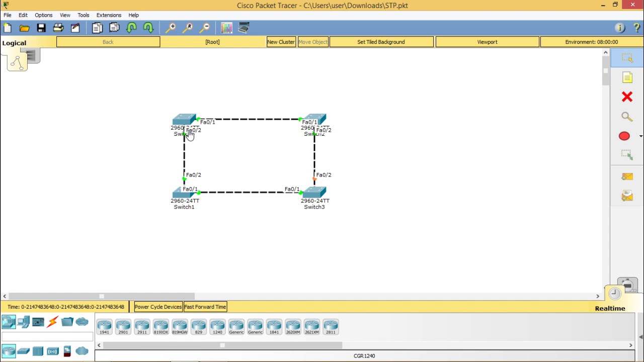Viewport: 644px width, 362px height.
Task: Choose the Switches subcategory
Action: pyautogui.click(x=23, y=351)
